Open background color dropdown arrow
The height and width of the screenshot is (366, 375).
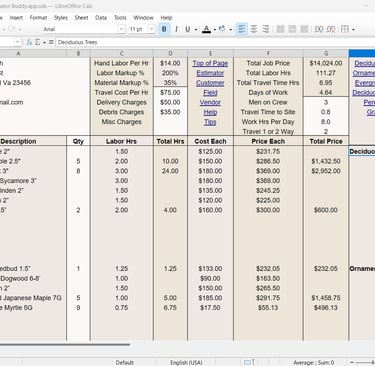coord(230,30)
